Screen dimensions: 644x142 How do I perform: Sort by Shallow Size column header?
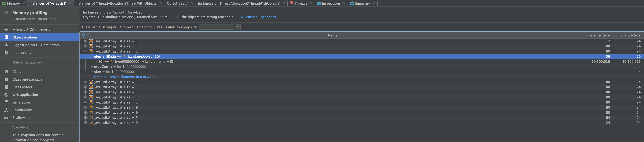click(629, 35)
